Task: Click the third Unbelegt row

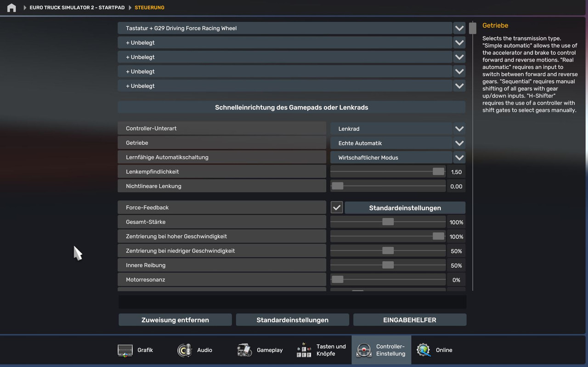Action: coord(285,71)
